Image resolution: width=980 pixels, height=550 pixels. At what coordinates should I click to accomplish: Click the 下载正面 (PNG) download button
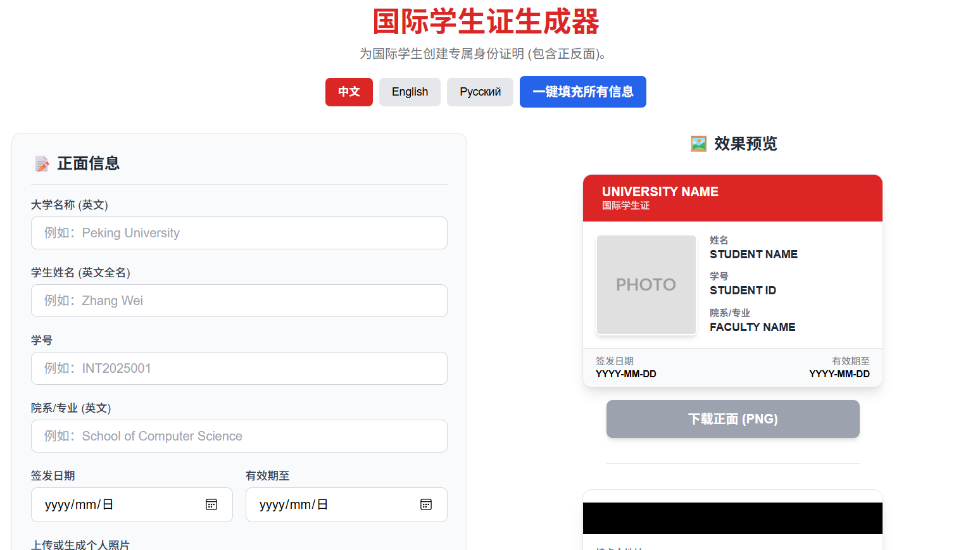732,419
